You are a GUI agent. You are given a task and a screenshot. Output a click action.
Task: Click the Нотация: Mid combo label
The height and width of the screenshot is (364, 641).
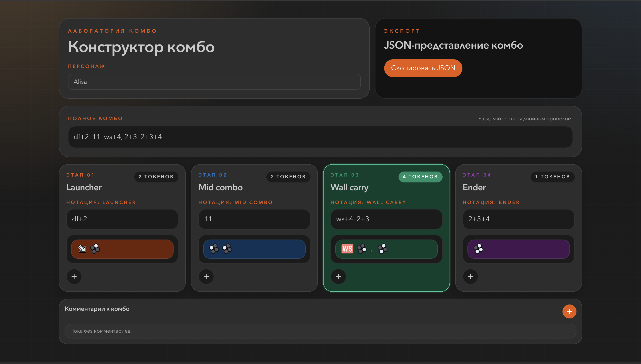point(235,202)
